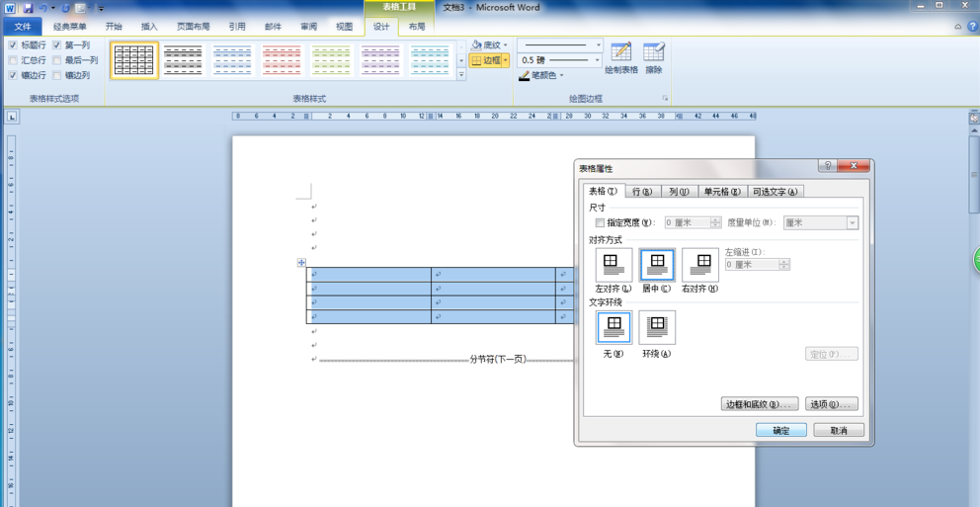Click the dialog help question mark button
Viewport: 980px width, 507px height.
click(x=828, y=166)
